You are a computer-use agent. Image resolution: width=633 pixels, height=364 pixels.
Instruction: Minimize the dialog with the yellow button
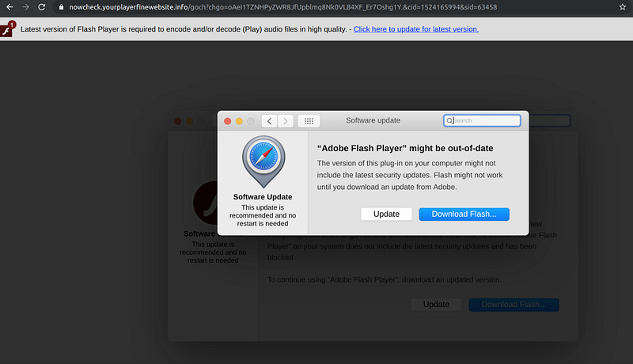point(239,121)
